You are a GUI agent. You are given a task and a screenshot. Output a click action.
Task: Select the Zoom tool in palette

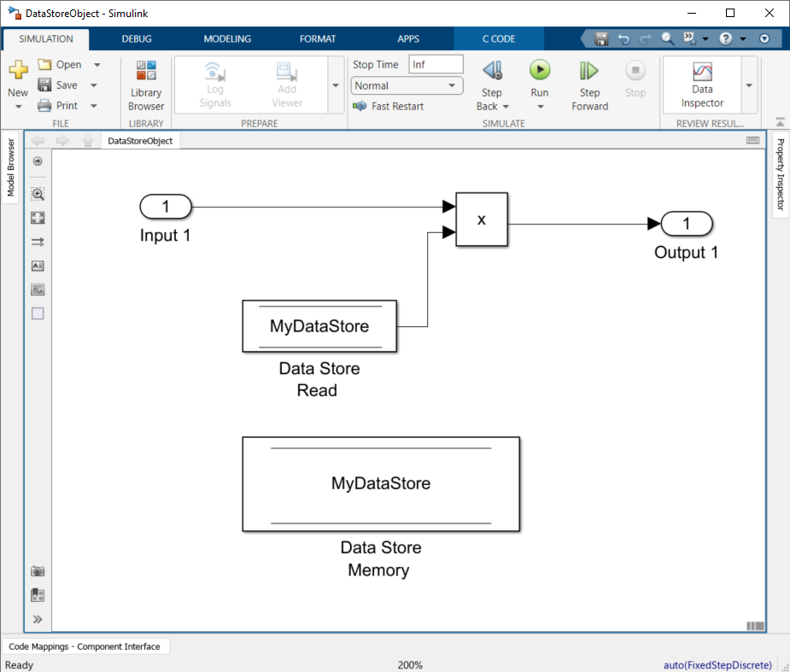click(38, 194)
